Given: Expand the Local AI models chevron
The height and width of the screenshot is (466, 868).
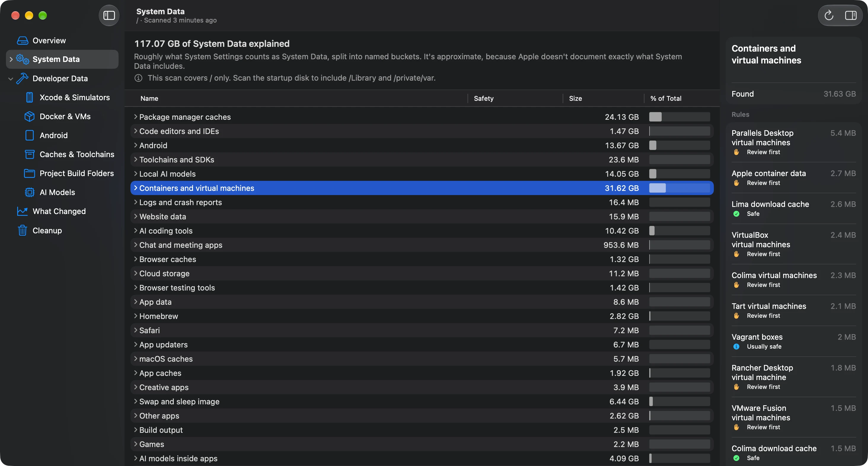Looking at the screenshot, I should point(135,173).
